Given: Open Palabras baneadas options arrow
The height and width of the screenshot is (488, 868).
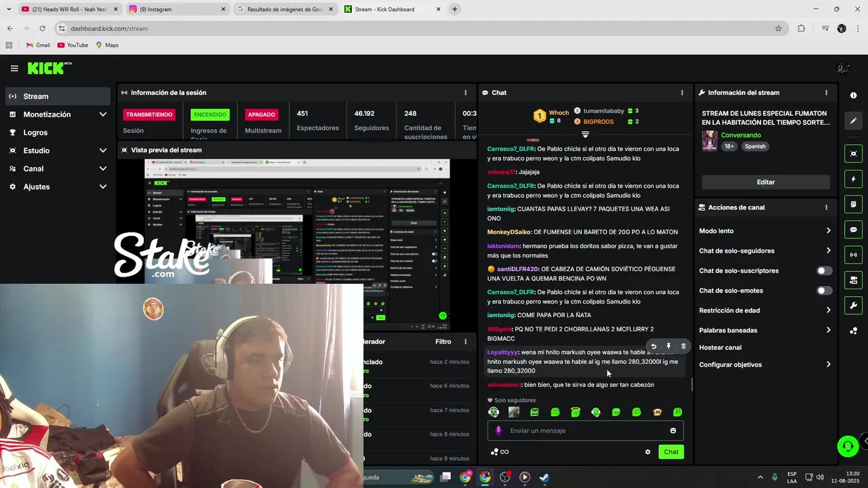Looking at the screenshot, I should (828, 330).
